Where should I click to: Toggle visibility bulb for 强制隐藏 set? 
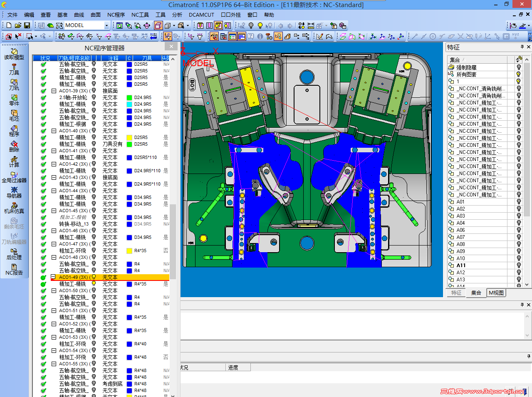[x=519, y=67]
